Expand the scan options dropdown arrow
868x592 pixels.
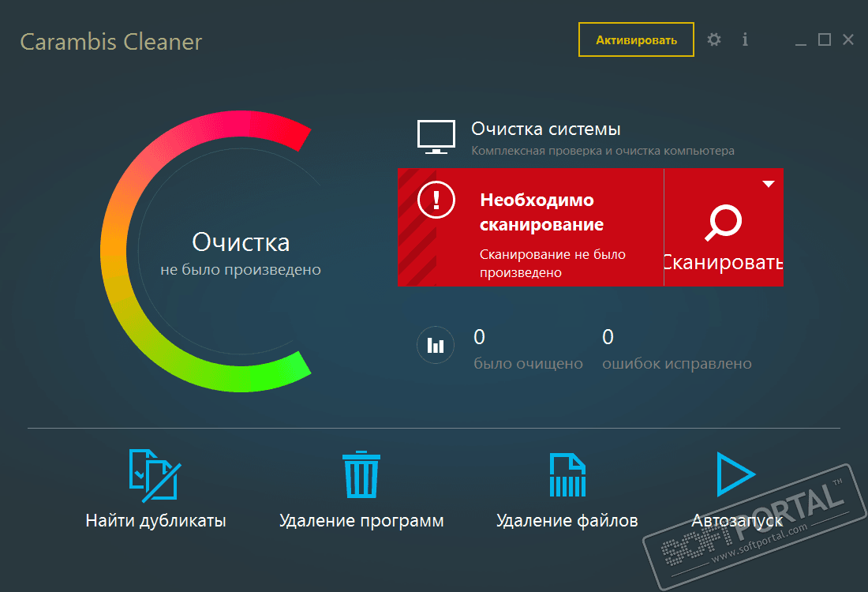[769, 184]
